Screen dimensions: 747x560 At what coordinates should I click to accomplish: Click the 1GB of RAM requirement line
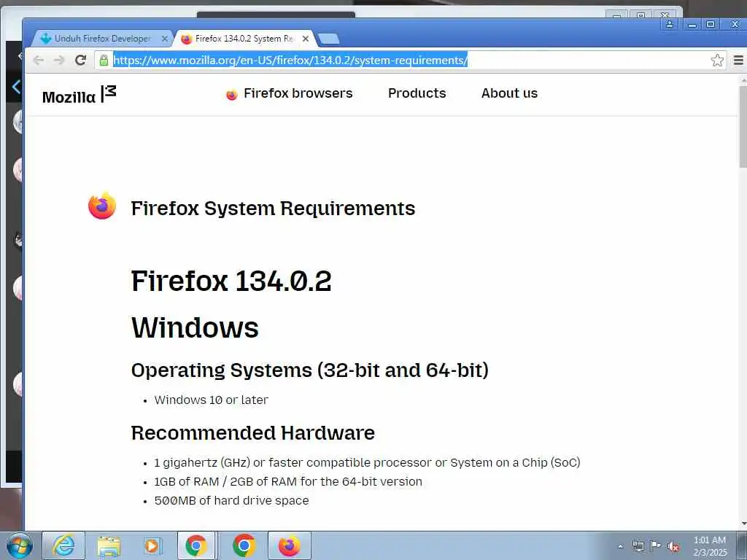[x=288, y=481]
